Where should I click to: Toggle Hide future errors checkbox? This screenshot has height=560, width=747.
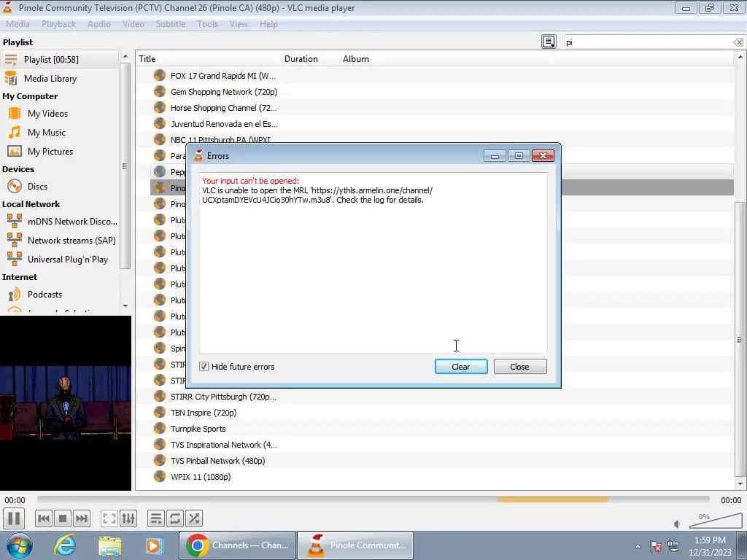(204, 366)
